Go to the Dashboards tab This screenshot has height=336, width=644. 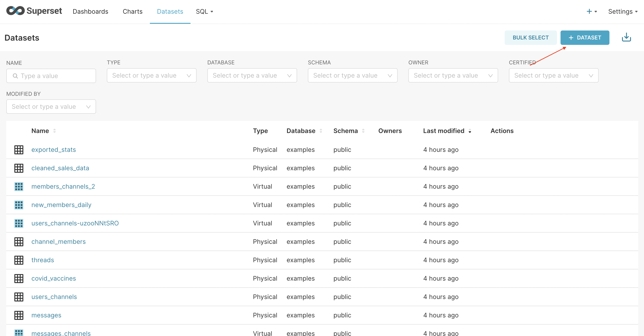pos(90,11)
